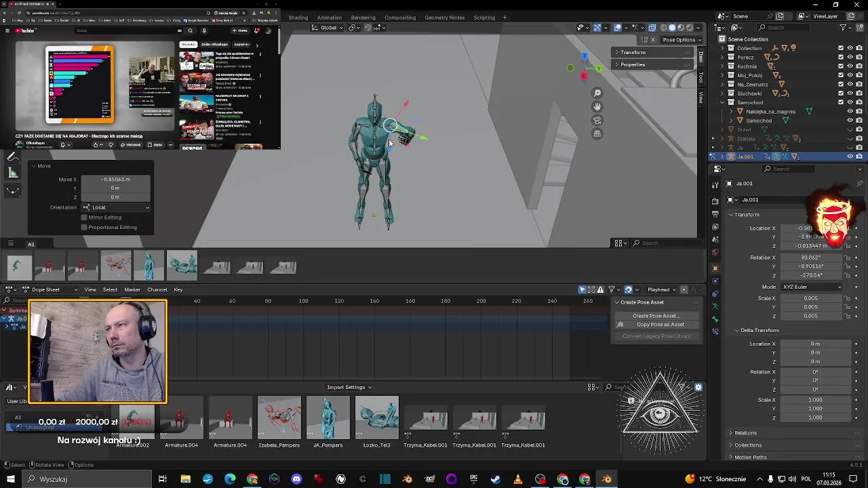Select the Annotate tool in toolbar

click(13, 157)
